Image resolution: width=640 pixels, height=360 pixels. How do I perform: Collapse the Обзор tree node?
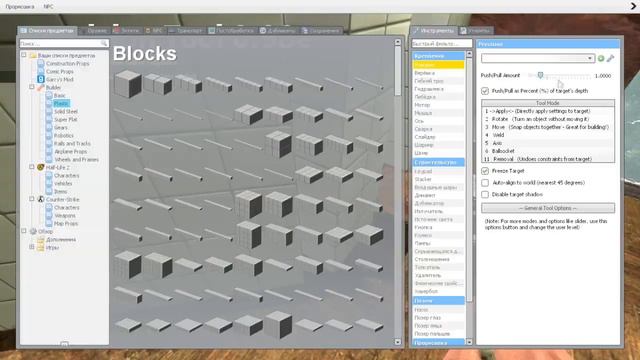coord(24,231)
